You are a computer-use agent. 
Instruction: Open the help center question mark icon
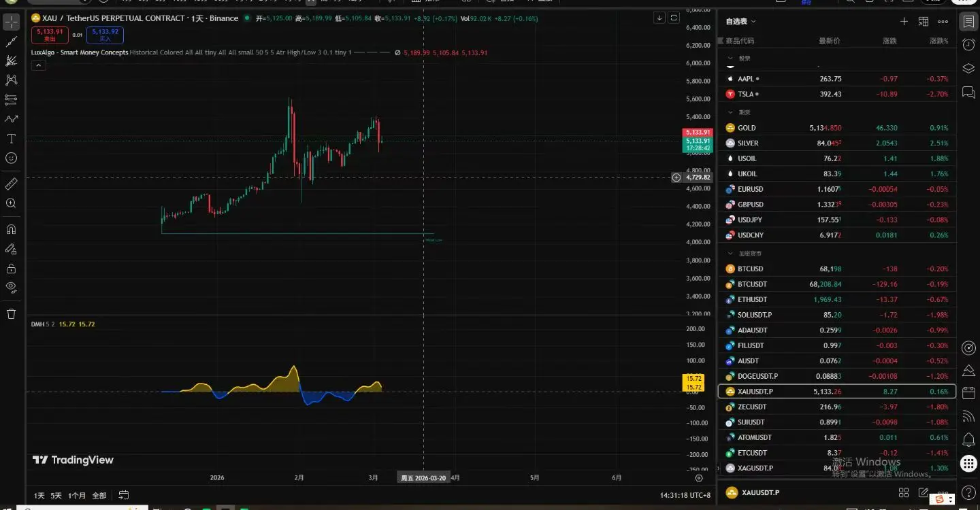[x=968, y=492]
